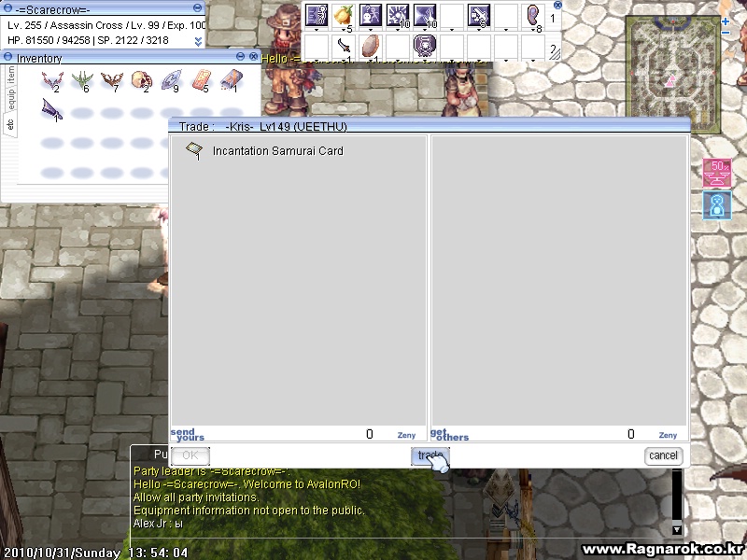
Task: Use the third hotkey skill with question-mark figure
Action: (x=370, y=16)
